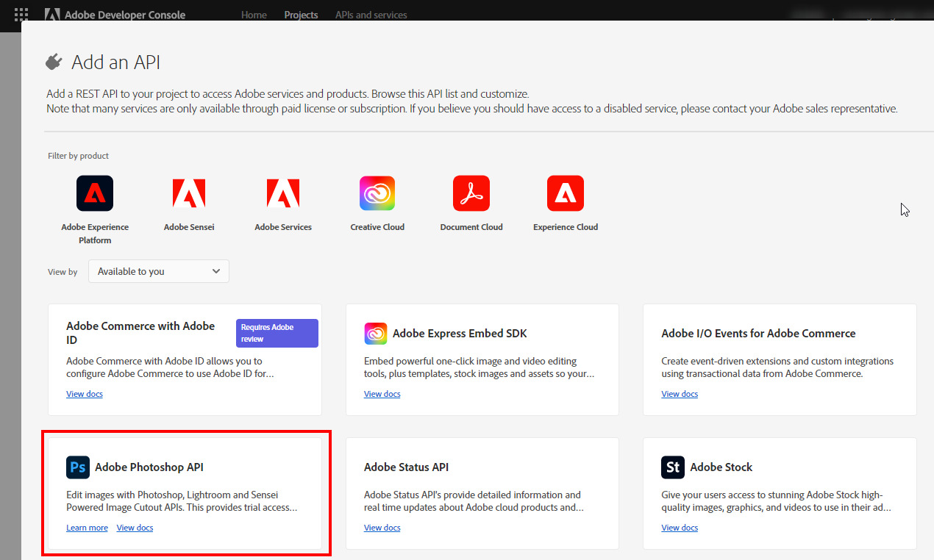Click the Adobe Stock St icon

click(x=672, y=467)
